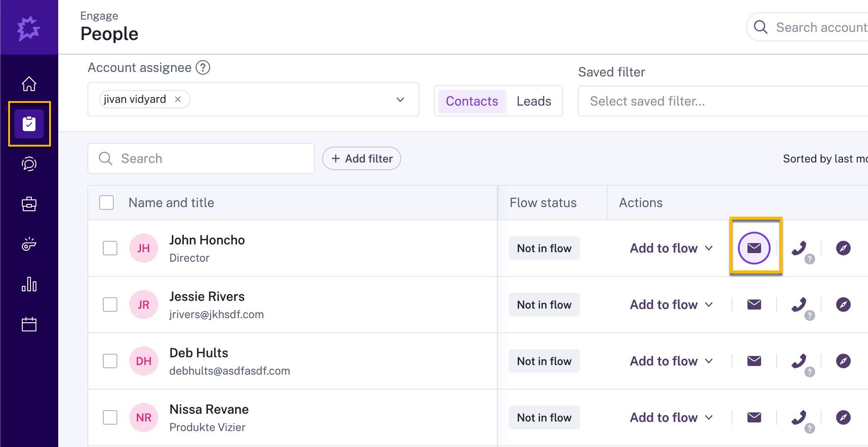Focus the people Search field
Screen dimensions: 868x447
point(201,158)
